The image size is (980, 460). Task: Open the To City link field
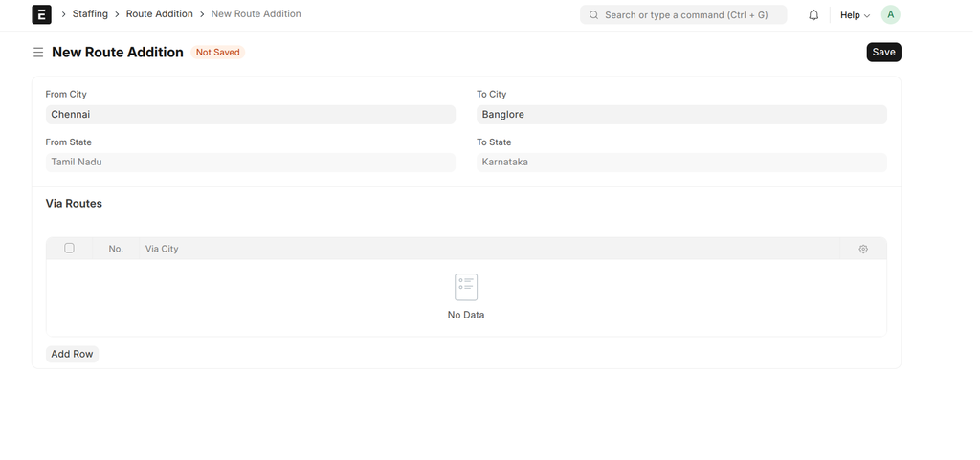point(681,115)
